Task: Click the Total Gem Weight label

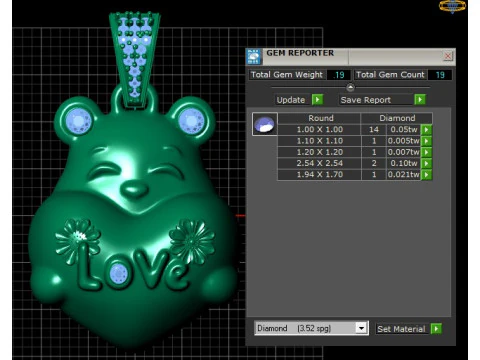Action: [287, 75]
